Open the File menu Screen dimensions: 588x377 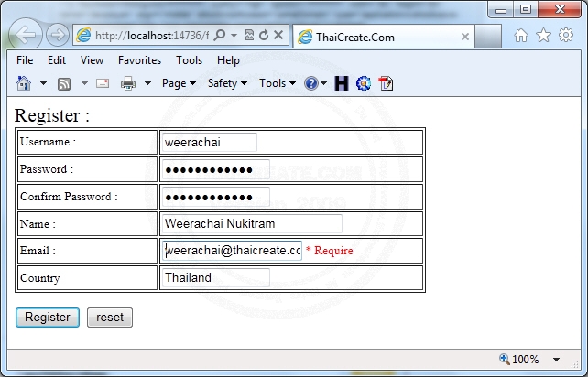(x=25, y=60)
